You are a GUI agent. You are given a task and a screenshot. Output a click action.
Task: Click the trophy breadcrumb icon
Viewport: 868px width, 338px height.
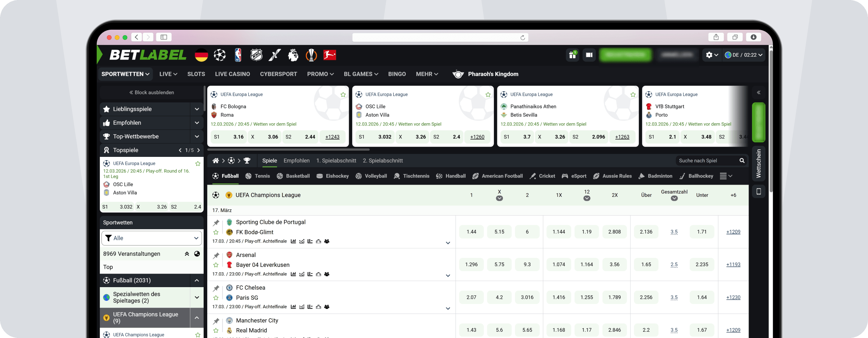coord(247,161)
